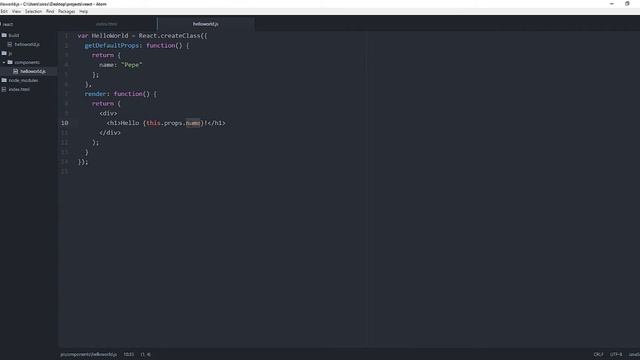Screen dimensions: 640x360
Task: Switch to the index.html editor tab
Action: pyautogui.click(x=107, y=24)
